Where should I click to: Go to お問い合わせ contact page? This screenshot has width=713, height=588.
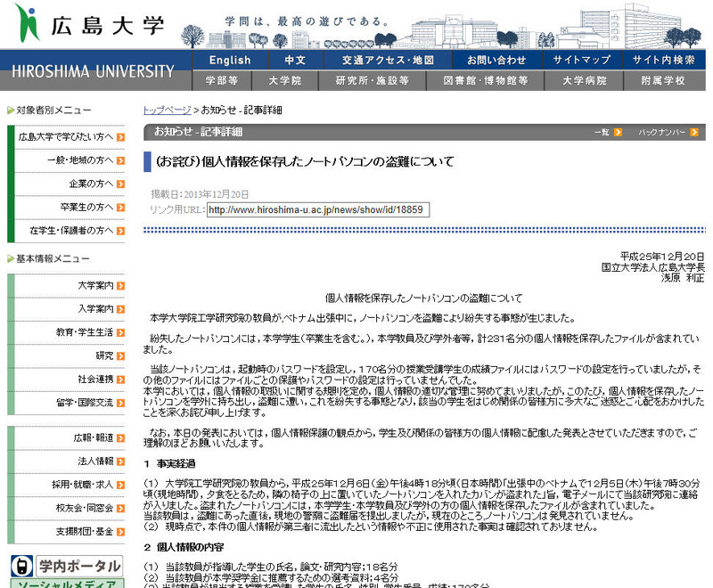coord(496,61)
